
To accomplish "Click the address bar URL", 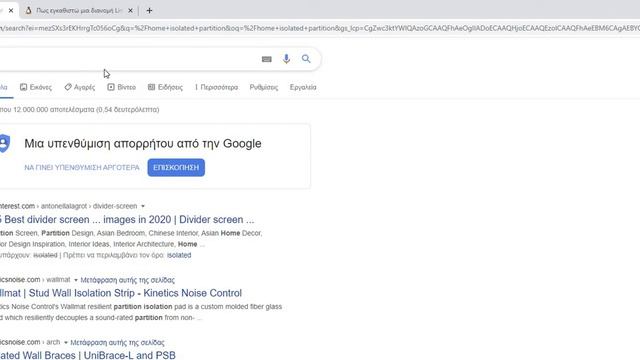I will tap(320, 28).
